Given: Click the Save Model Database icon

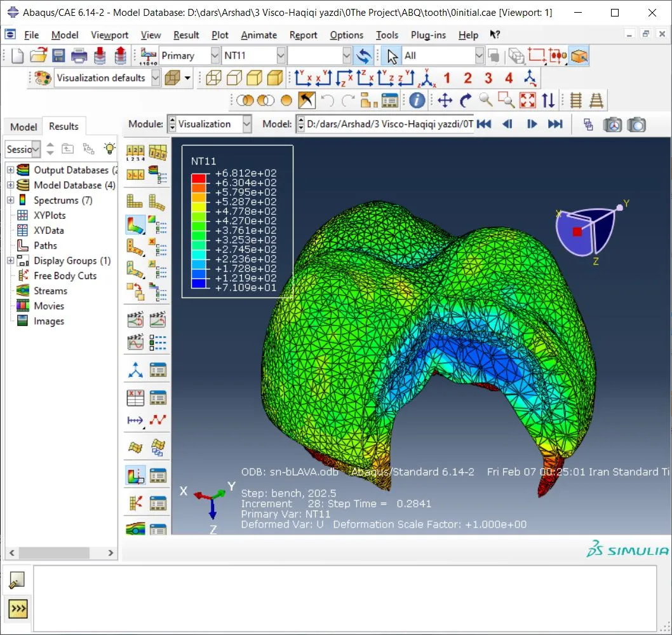Looking at the screenshot, I should click(59, 56).
